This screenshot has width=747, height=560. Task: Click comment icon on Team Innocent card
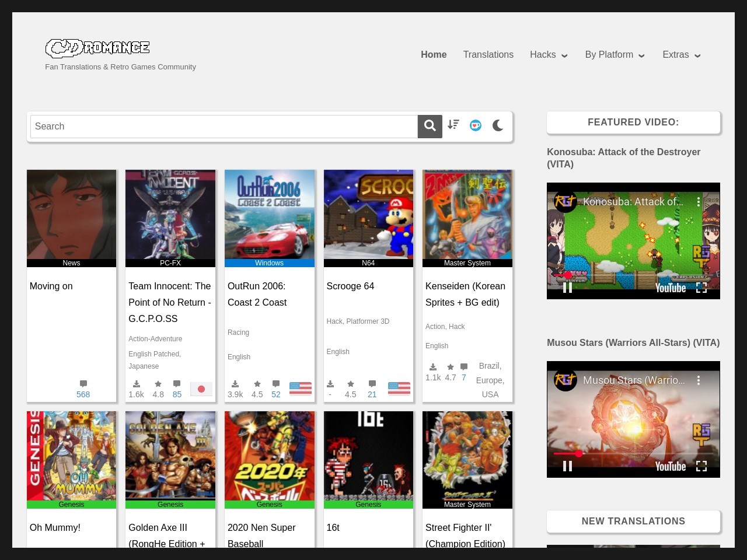point(177,384)
